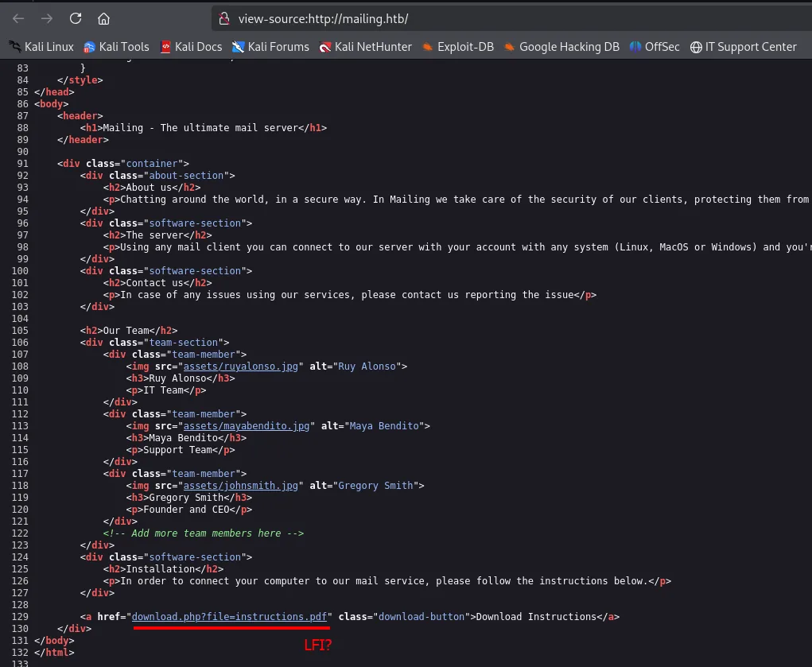
Task: Focus the view-source address bar
Action: click(x=511, y=18)
